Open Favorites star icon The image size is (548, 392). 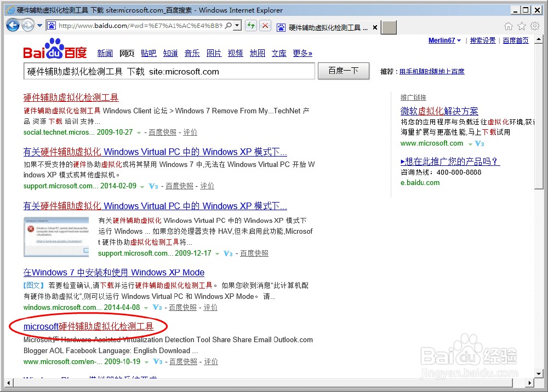tap(522, 26)
